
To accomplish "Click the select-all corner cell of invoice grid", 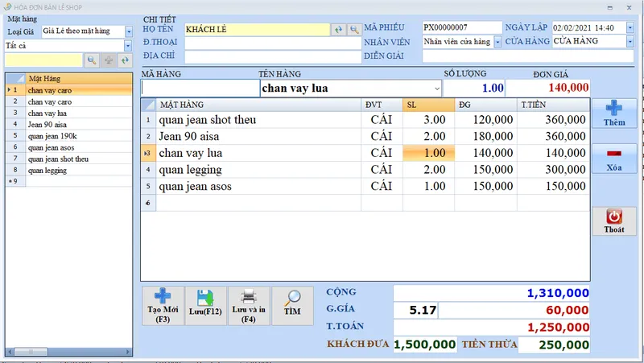I will (148, 105).
